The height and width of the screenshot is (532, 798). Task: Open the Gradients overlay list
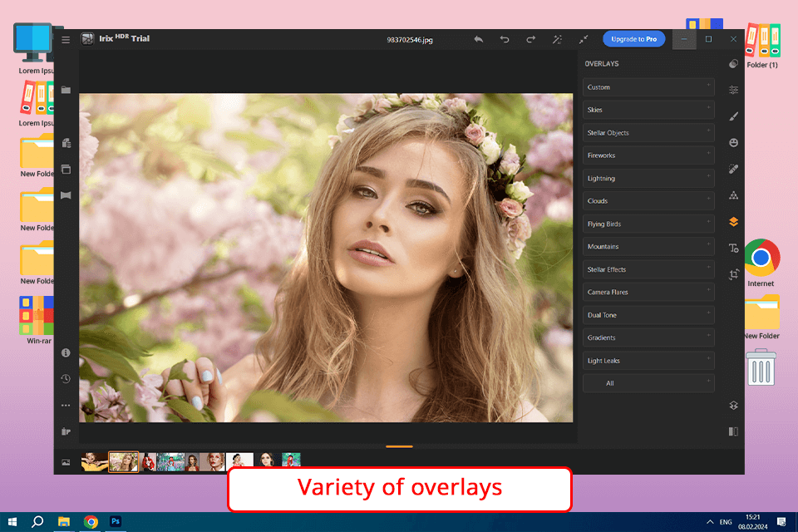tap(648, 338)
